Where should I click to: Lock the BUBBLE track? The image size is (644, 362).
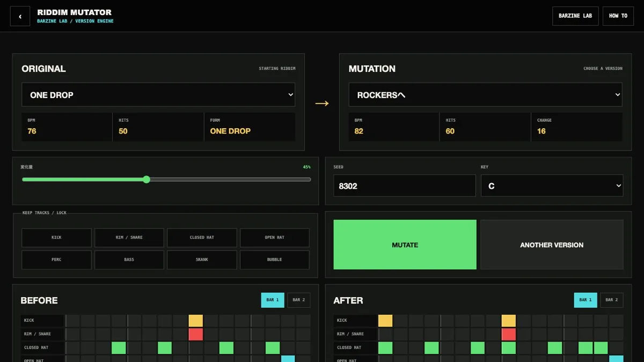point(275,260)
